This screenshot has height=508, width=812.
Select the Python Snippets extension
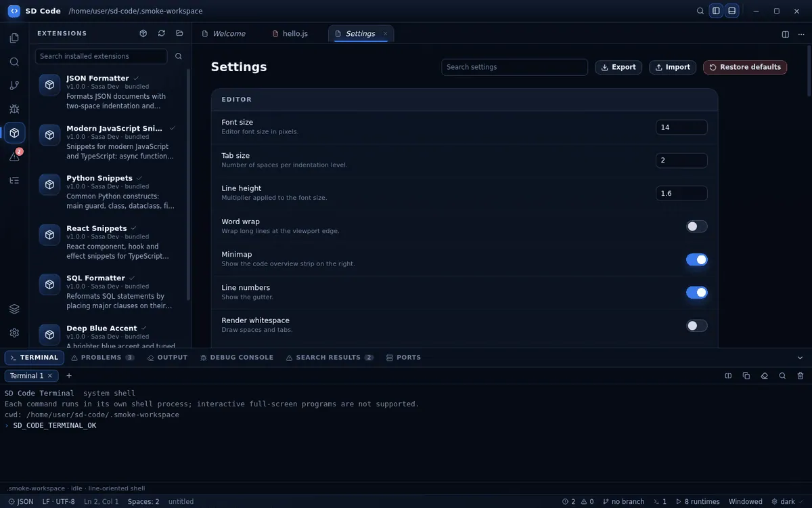pyautogui.click(x=109, y=192)
